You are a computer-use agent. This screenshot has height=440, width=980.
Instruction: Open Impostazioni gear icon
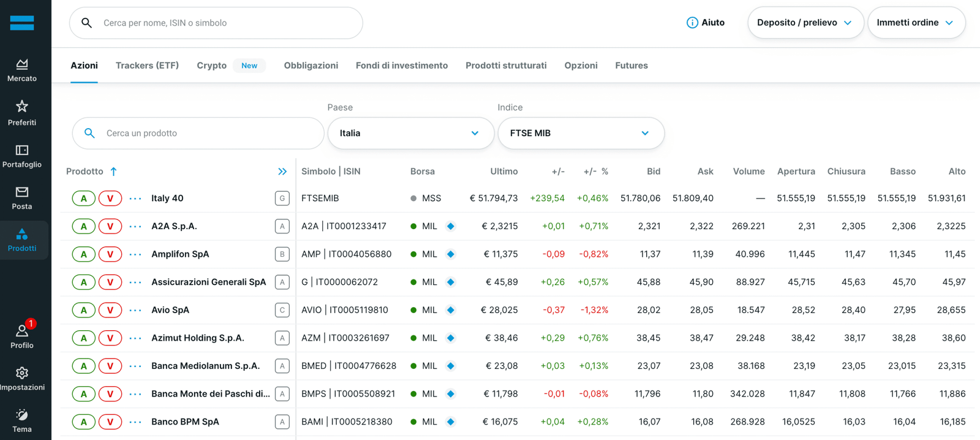(x=22, y=373)
